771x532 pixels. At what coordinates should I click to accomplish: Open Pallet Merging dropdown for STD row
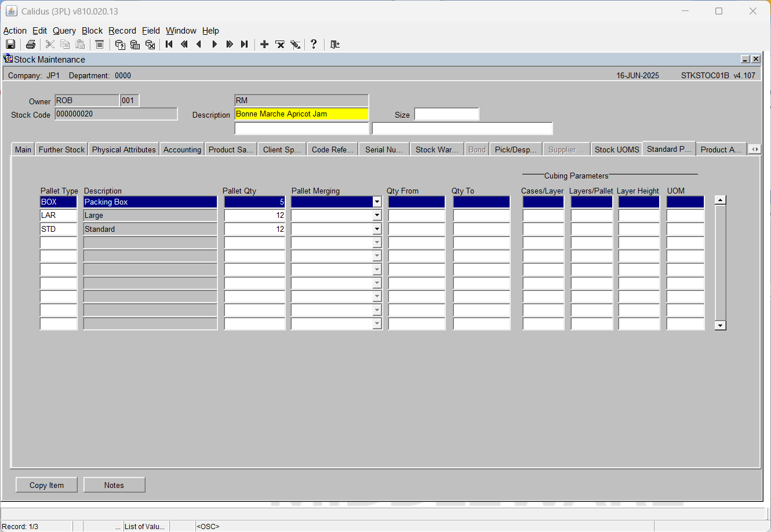pos(377,229)
